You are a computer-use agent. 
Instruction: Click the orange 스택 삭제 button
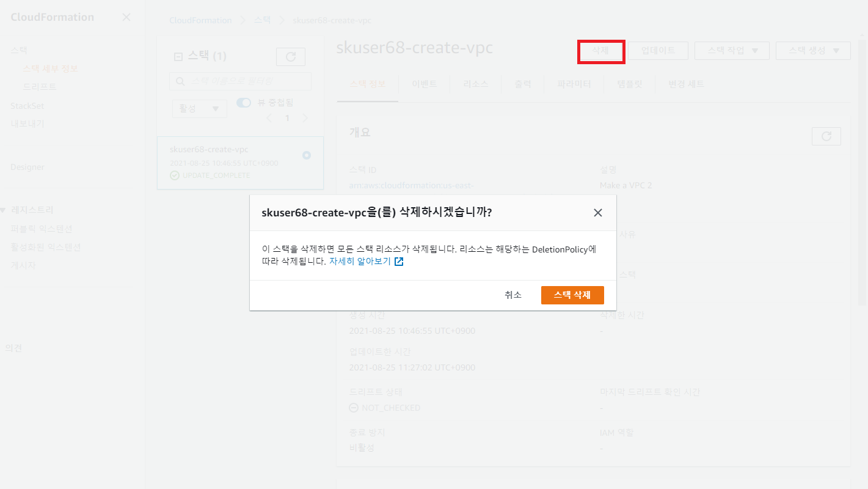coord(572,295)
